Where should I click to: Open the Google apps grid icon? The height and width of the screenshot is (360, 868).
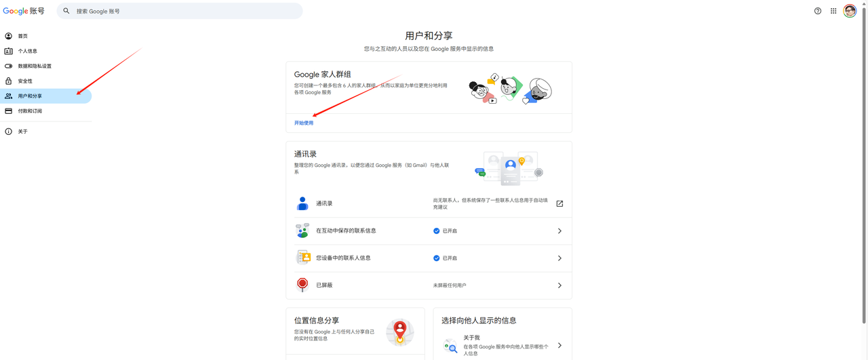pyautogui.click(x=833, y=11)
